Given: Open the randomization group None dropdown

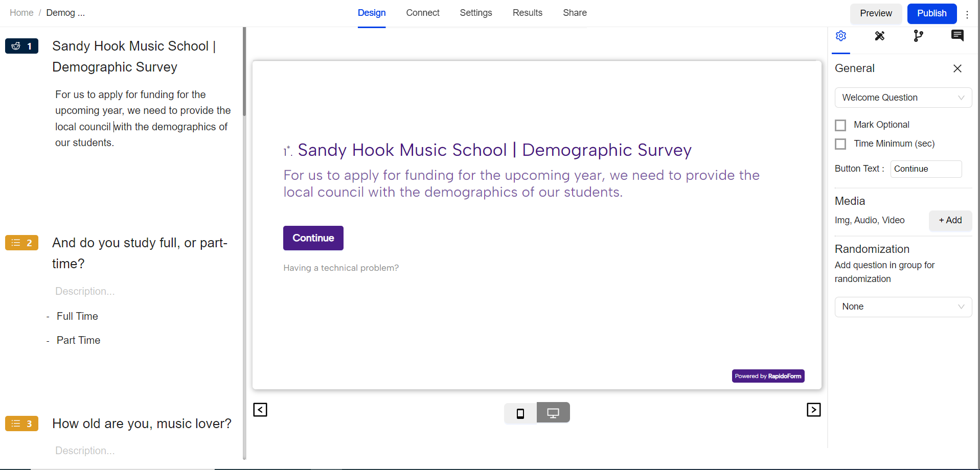Looking at the screenshot, I should point(903,307).
